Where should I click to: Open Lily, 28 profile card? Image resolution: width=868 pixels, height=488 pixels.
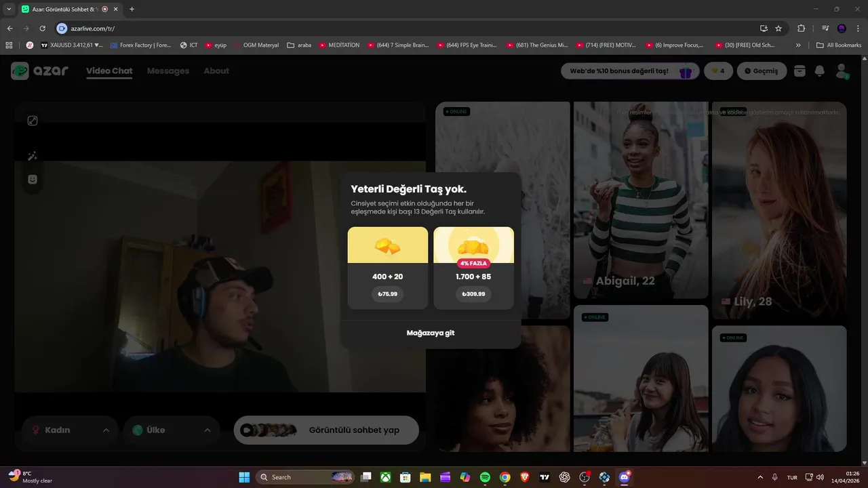coord(779,210)
